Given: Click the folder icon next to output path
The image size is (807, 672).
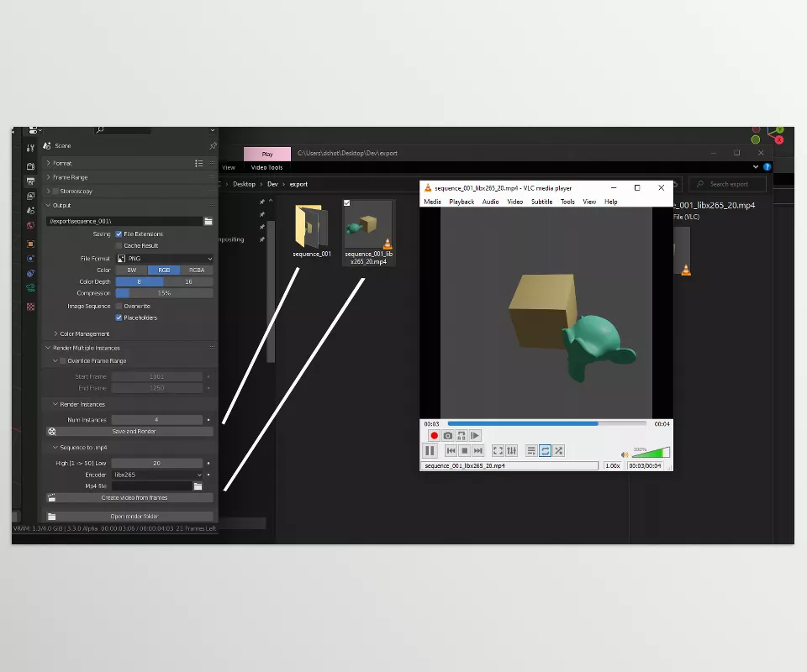Looking at the screenshot, I should (x=208, y=221).
